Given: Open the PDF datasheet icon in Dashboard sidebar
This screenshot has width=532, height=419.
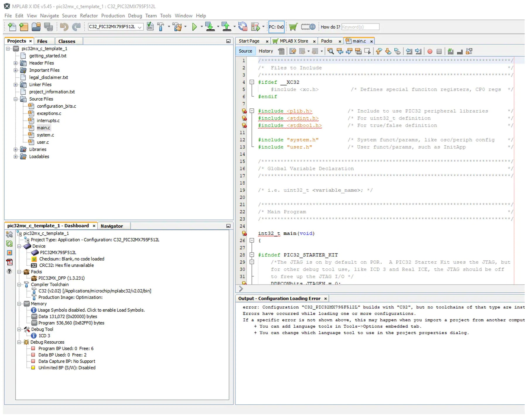Looking at the screenshot, I should click(9, 262).
